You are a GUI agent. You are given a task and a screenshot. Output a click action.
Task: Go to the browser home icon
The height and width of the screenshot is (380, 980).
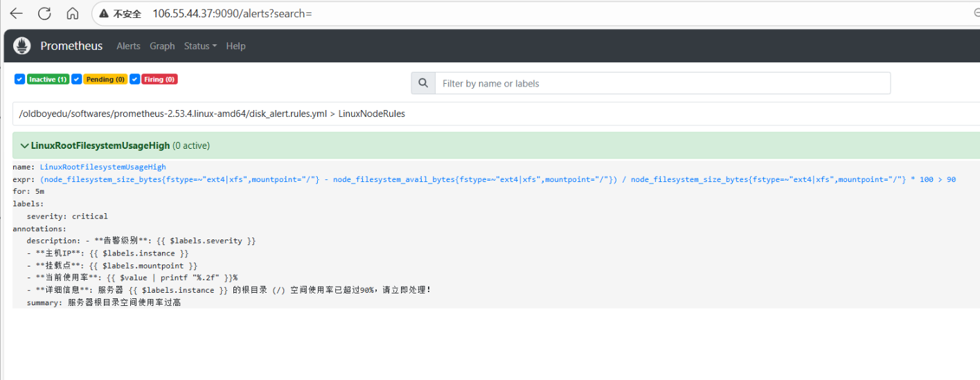(x=72, y=14)
